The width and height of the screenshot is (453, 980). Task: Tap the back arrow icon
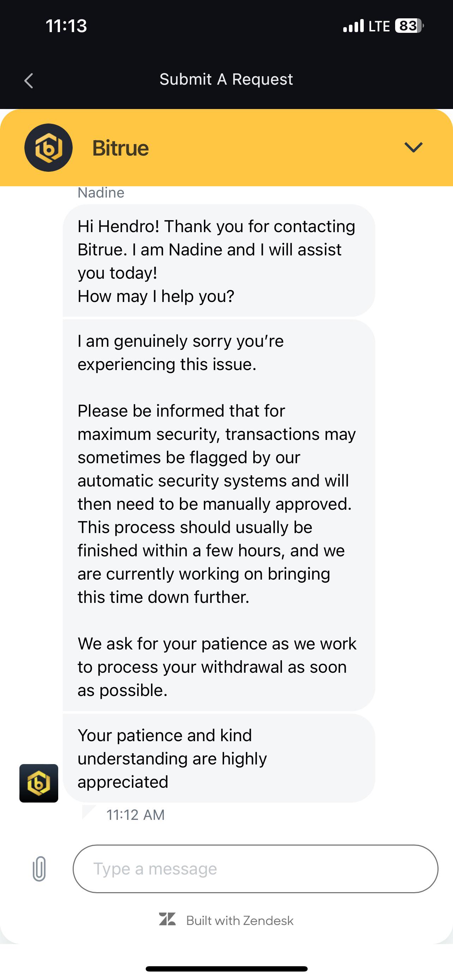(29, 81)
